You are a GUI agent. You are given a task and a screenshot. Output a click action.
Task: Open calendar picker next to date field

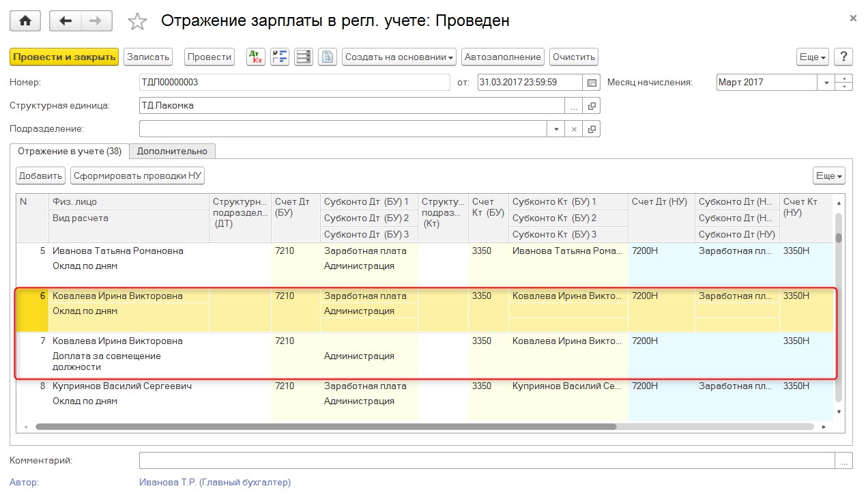pyautogui.click(x=592, y=83)
